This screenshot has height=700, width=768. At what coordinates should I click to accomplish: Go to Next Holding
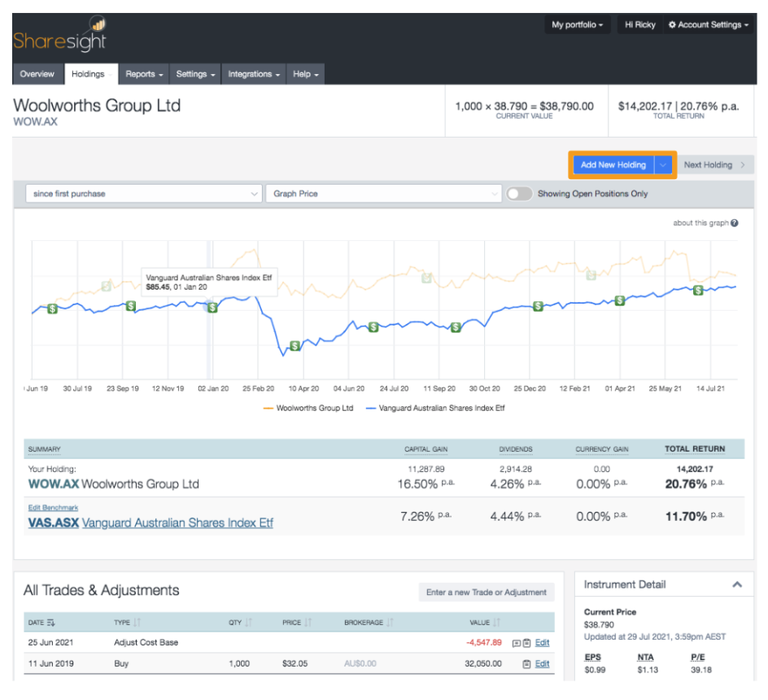click(714, 164)
